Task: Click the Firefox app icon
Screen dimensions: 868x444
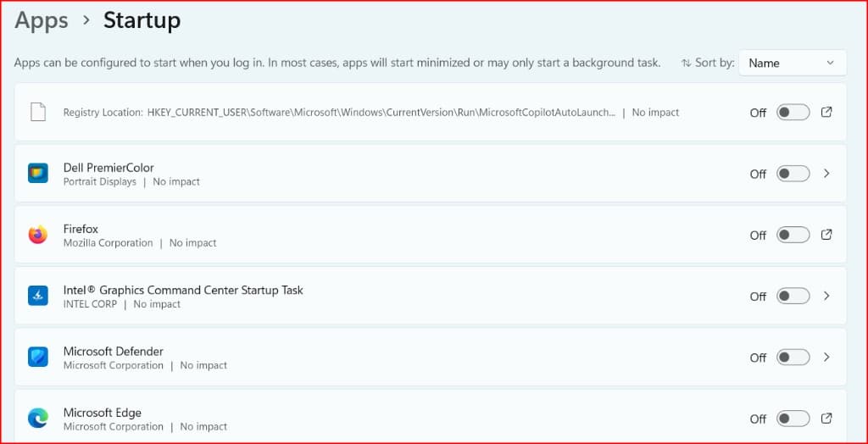Action: (37, 235)
